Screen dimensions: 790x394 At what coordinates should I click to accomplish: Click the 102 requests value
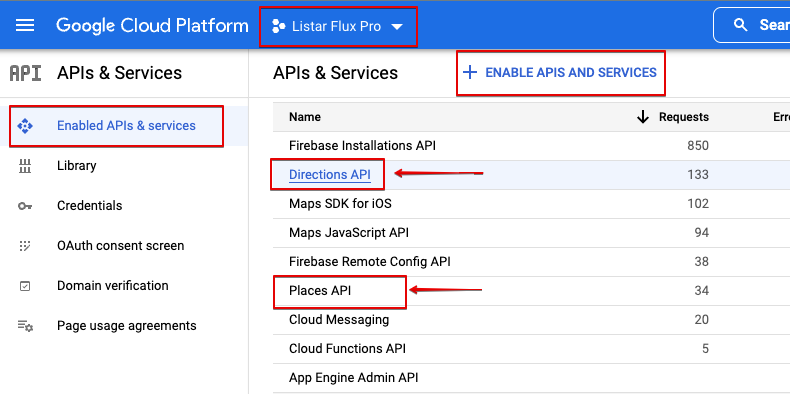pos(698,204)
